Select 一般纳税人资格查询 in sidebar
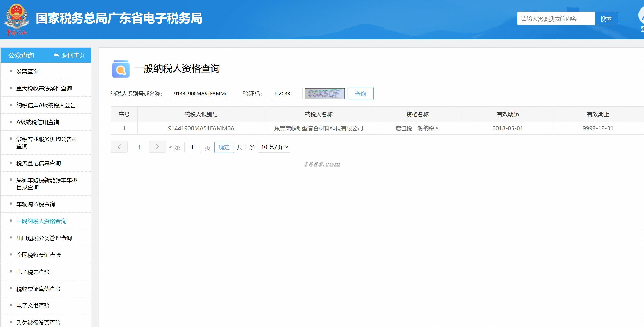The image size is (644, 327). click(41, 221)
